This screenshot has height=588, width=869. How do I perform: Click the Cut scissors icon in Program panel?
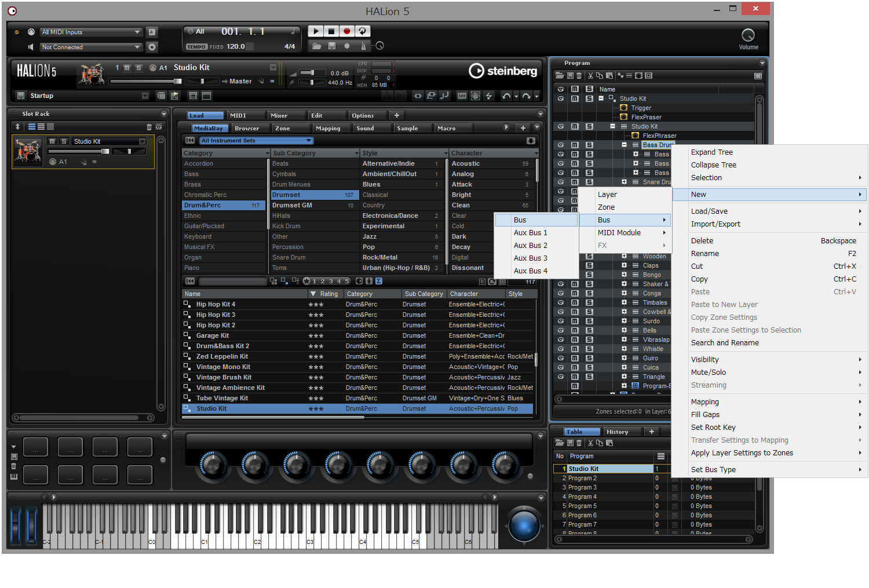(x=590, y=76)
